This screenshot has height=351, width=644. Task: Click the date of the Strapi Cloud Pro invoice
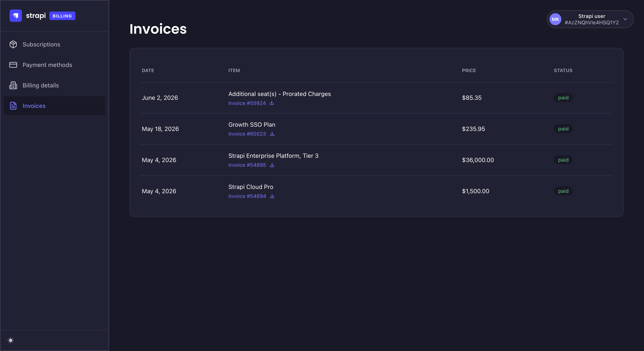(159, 191)
